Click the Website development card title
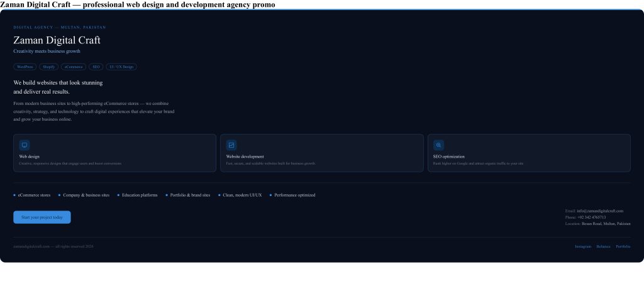 (x=245, y=156)
